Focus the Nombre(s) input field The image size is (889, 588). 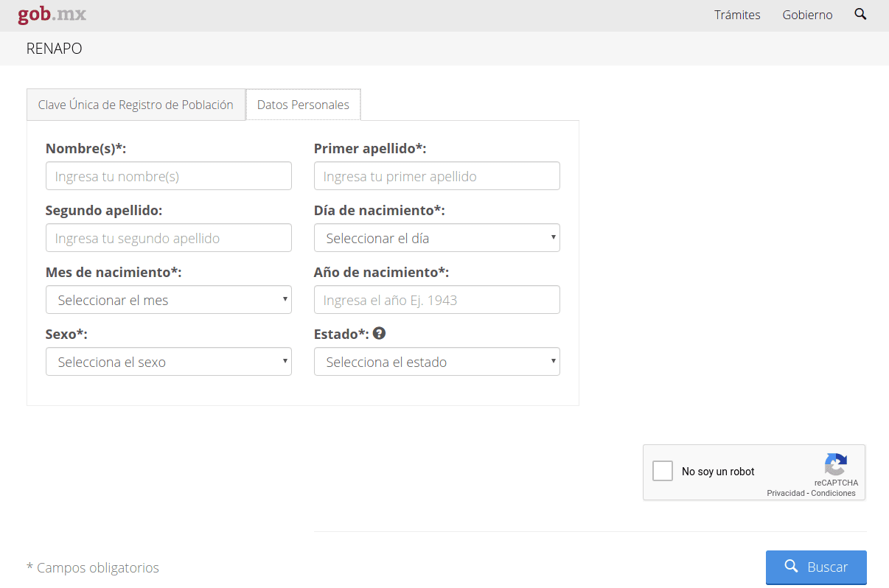[x=168, y=176]
